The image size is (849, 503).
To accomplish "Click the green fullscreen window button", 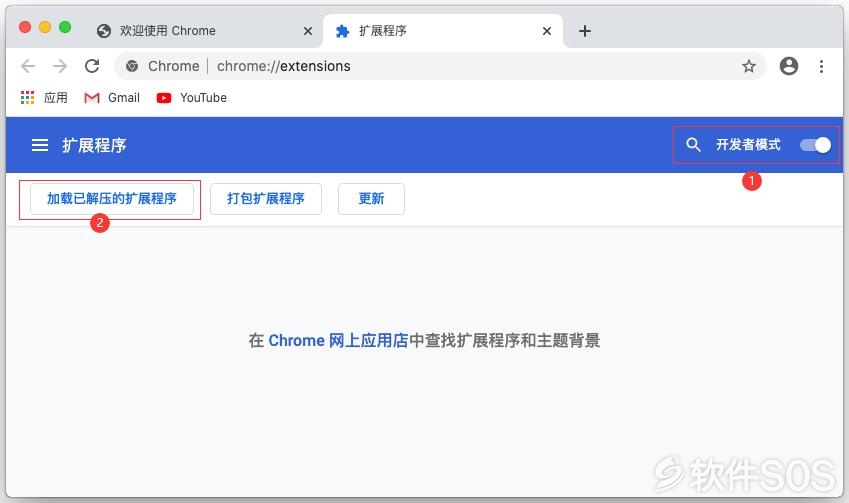I will point(65,27).
